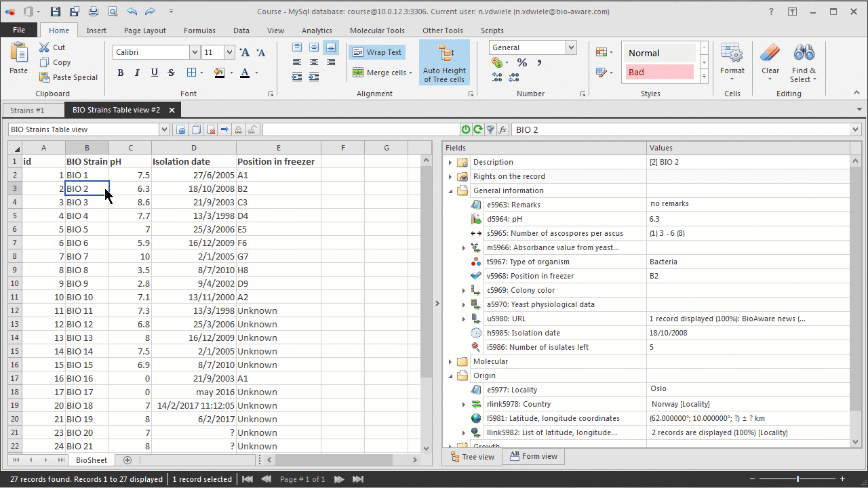The image size is (868, 488).
Task: Open the font size dropdown
Action: point(229,52)
